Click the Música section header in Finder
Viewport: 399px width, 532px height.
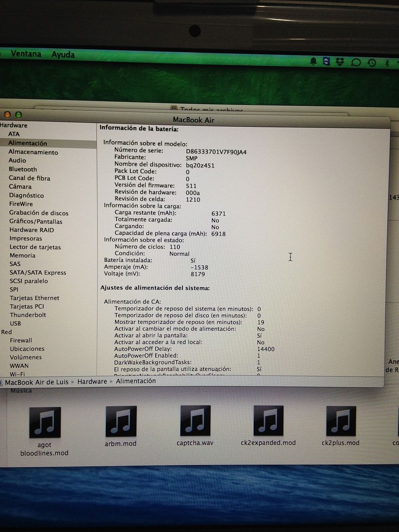21,391
